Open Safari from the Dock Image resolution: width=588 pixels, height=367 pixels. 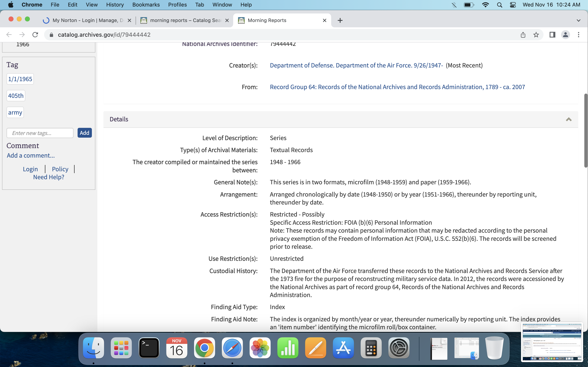pos(232,348)
